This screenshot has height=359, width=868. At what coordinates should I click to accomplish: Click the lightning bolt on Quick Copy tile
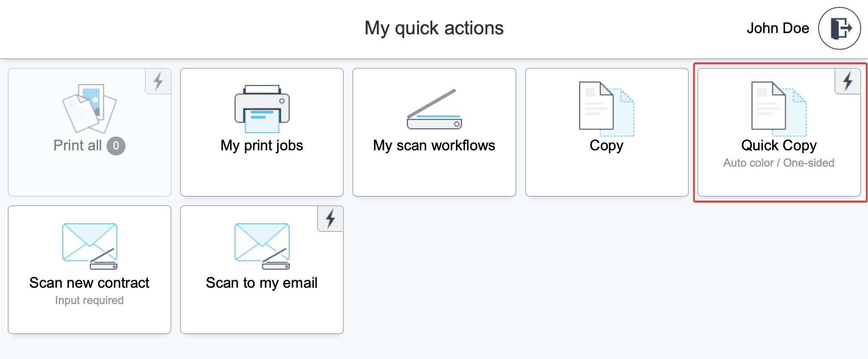(x=848, y=81)
